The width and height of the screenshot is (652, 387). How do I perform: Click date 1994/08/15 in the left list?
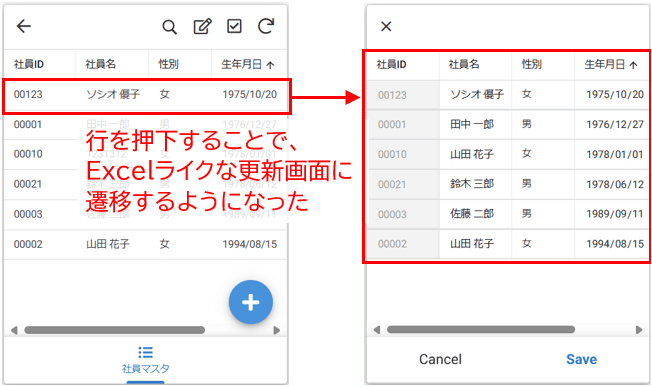click(x=249, y=244)
